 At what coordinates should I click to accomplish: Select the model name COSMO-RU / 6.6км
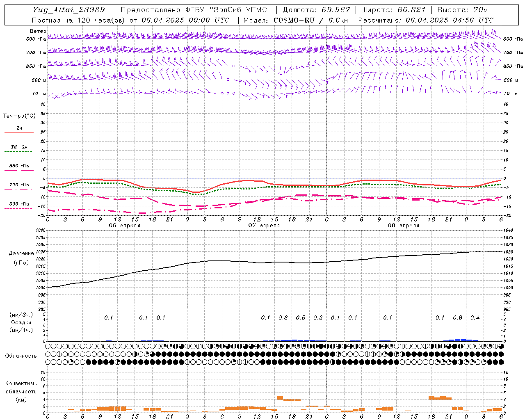click(x=311, y=20)
